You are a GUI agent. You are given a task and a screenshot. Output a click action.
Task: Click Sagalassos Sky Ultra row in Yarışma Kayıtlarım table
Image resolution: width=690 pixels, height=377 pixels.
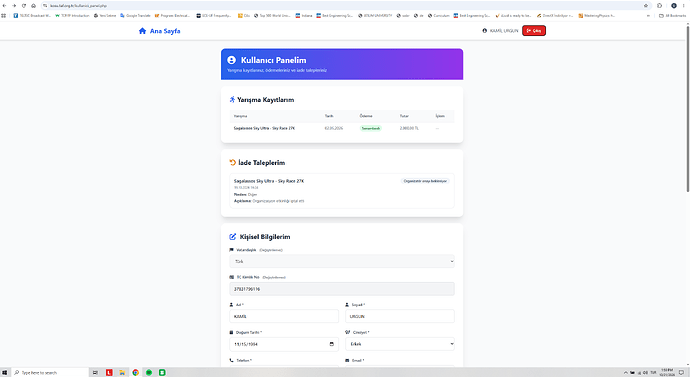pos(342,128)
